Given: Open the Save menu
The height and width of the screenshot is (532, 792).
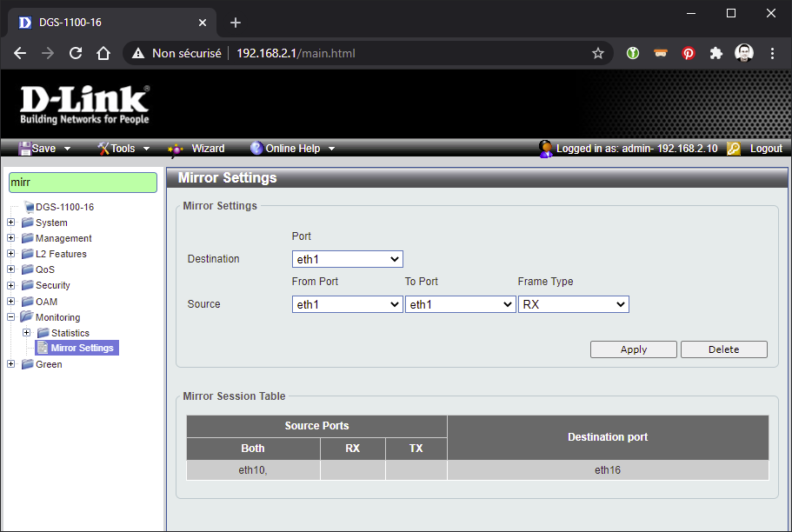Looking at the screenshot, I should 45,149.
